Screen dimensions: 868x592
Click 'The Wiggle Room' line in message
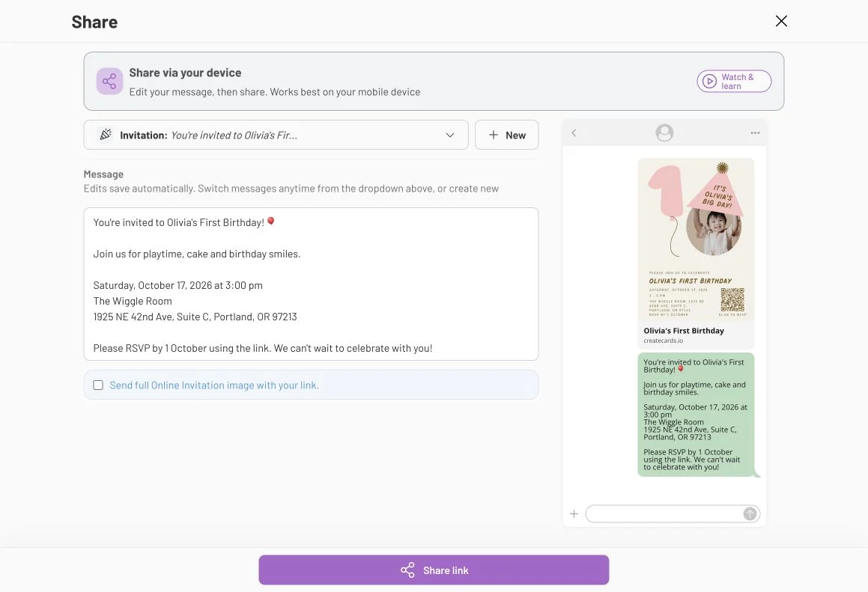coord(133,301)
